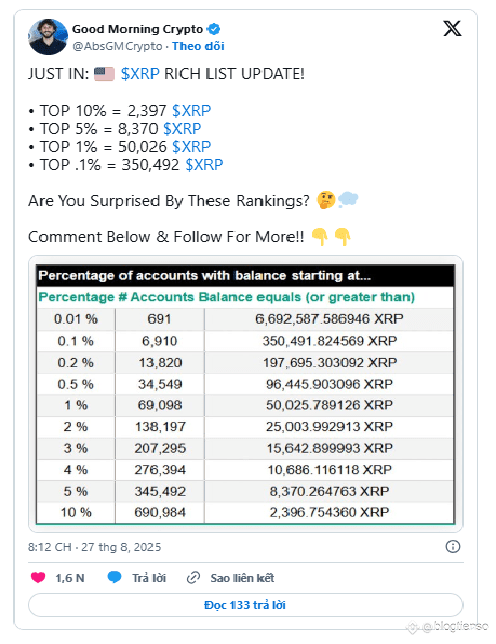Click the 8:12 CH timestamp

click(x=94, y=547)
